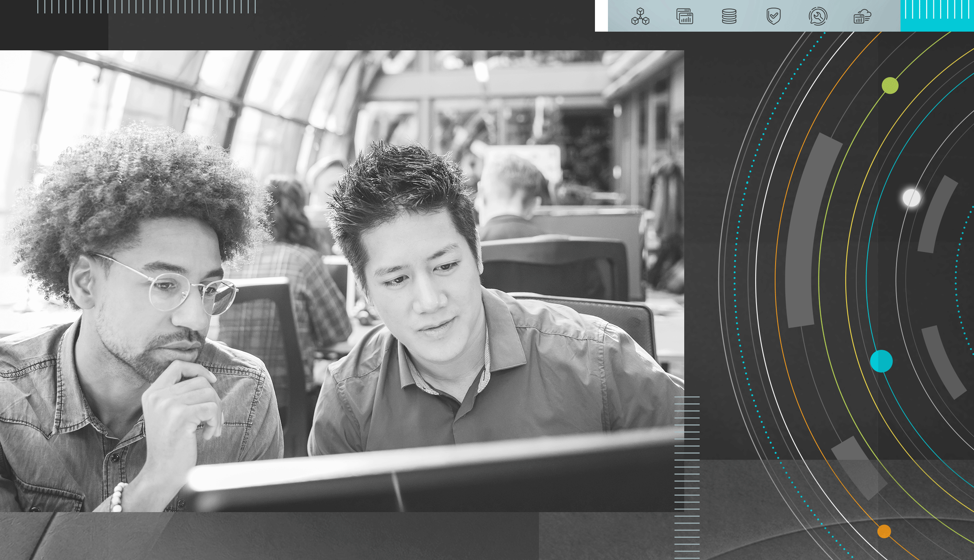Click the large cyan dot on the orbit
The height and width of the screenshot is (560, 974).
(881, 361)
